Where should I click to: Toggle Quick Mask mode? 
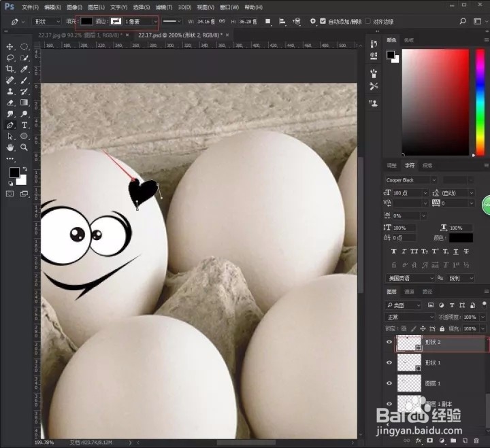click(10, 194)
